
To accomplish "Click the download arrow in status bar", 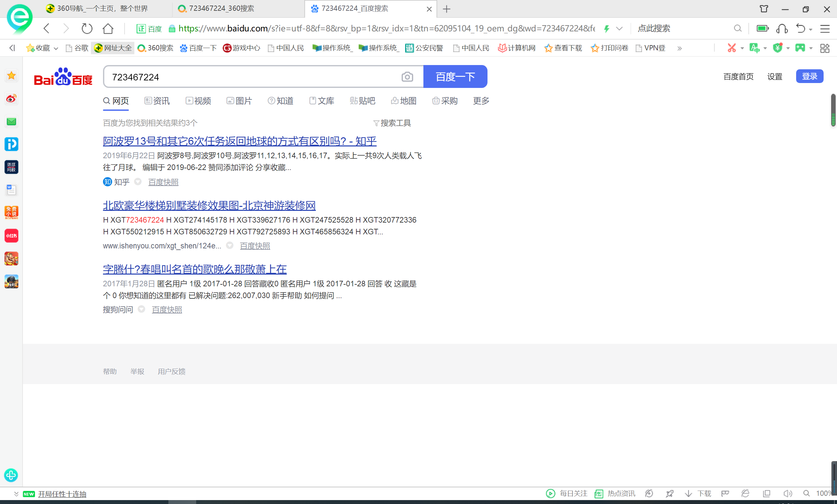I will tap(688, 493).
